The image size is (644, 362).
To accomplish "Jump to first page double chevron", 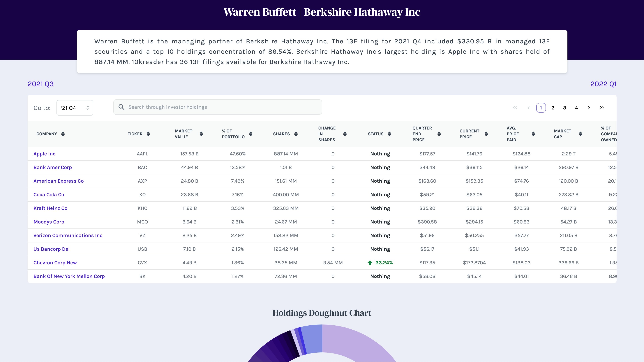I will click(515, 108).
